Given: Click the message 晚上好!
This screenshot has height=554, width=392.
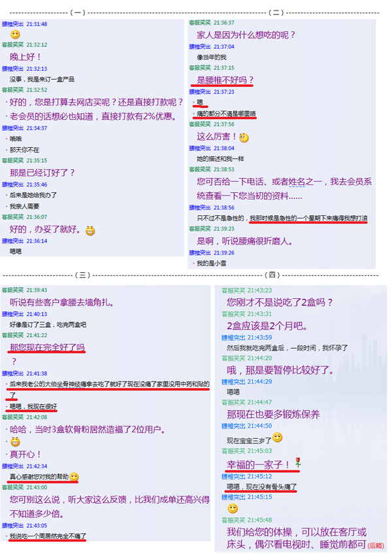Looking at the screenshot, I should pyautogui.click(x=25, y=57).
